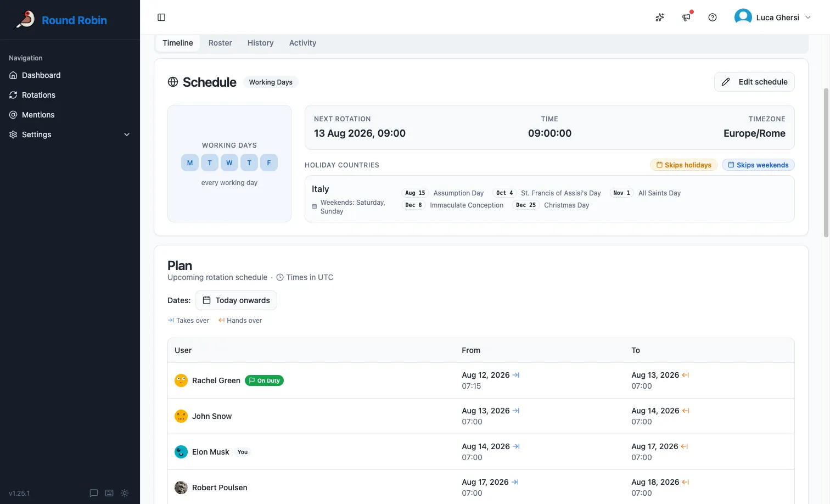Image resolution: width=830 pixels, height=504 pixels.
Task: Click the Dashboard home icon
Action: [13, 75]
